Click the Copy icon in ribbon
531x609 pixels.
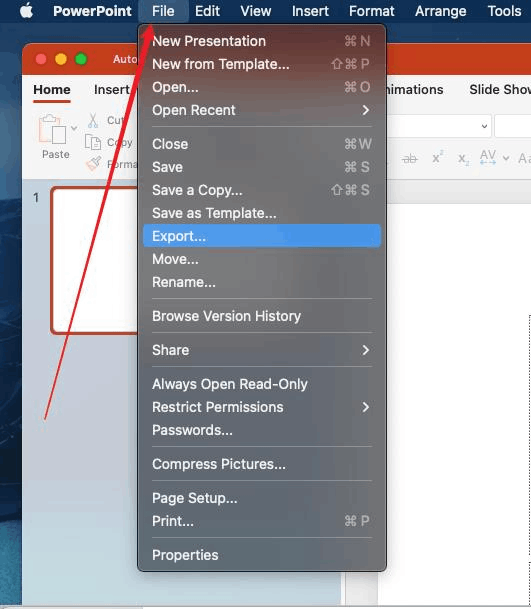tap(93, 143)
